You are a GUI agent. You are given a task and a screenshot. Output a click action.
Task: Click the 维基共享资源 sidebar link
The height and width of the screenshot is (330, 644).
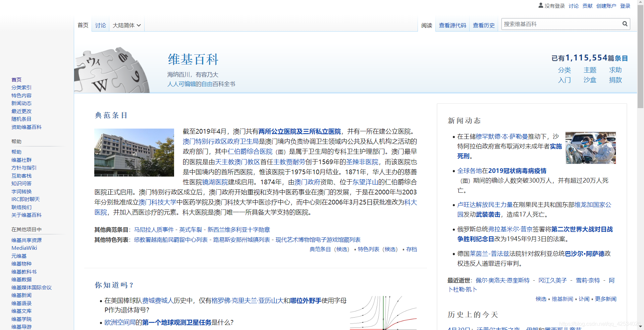[26, 240]
